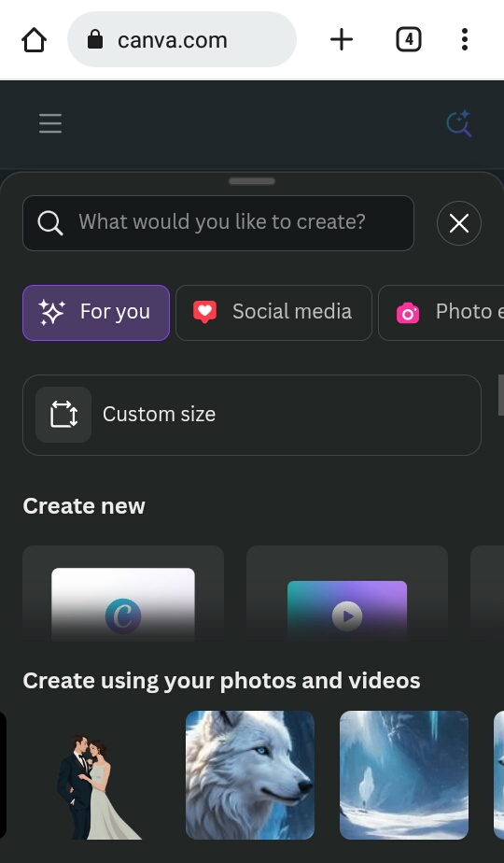Open a new browser tab
Viewport: 504px width, 863px height.
(x=342, y=39)
